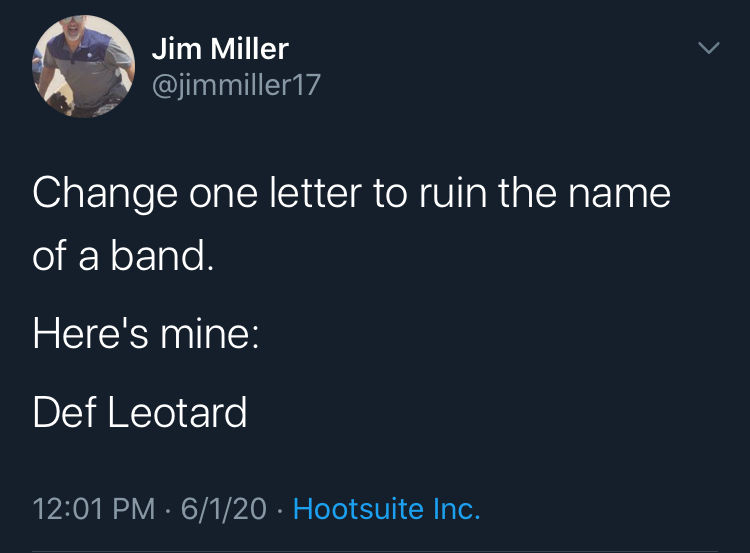Image resolution: width=750 pixels, height=553 pixels.
Task: Click the "Def Leotard" line of text
Action: [x=140, y=411]
